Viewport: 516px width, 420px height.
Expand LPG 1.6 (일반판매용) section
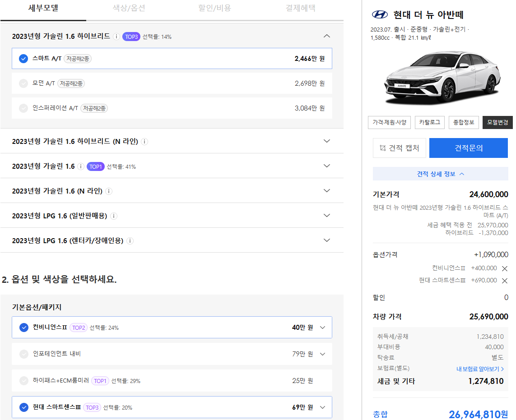tap(327, 216)
